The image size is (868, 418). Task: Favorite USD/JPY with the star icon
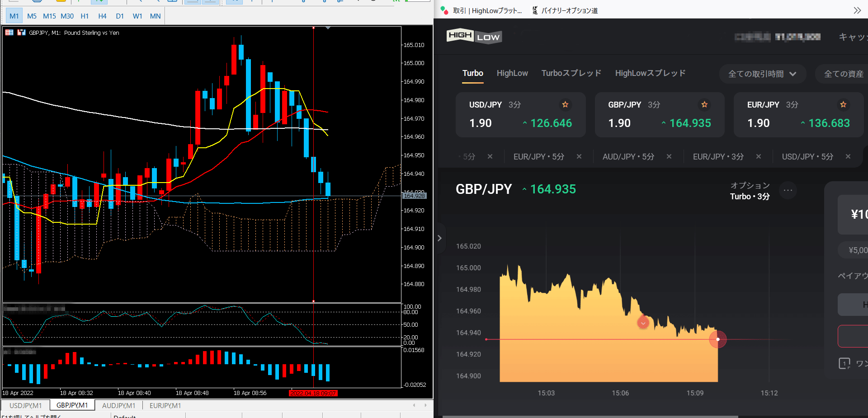tap(565, 104)
